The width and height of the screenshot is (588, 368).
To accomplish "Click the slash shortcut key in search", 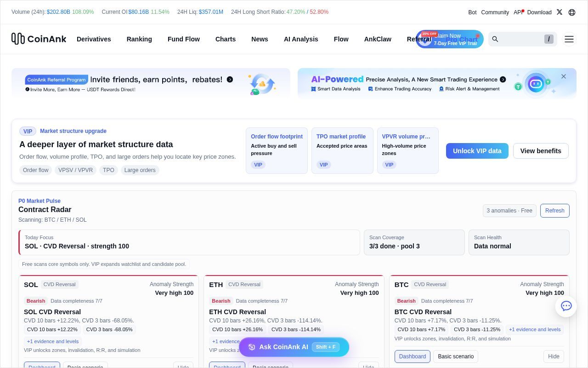I will click(549, 39).
